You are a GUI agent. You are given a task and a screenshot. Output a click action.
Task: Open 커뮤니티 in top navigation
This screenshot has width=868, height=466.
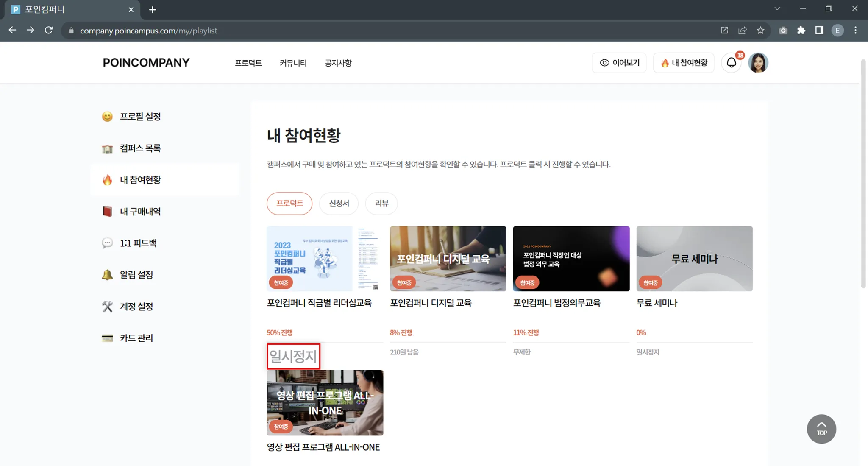coord(293,63)
